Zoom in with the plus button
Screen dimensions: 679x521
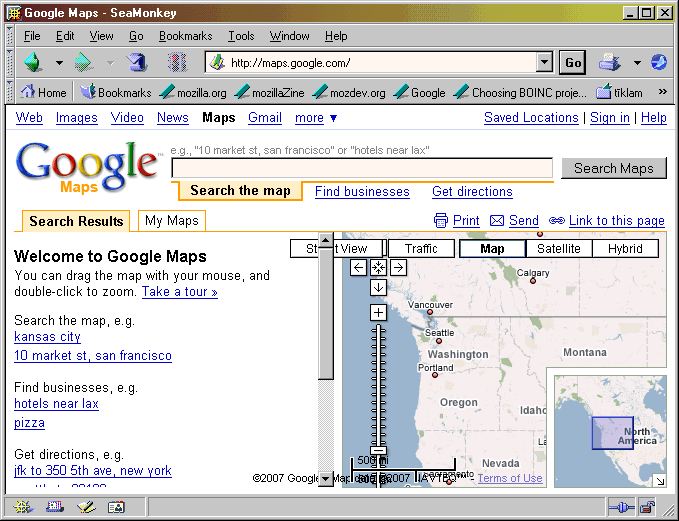point(378,313)
